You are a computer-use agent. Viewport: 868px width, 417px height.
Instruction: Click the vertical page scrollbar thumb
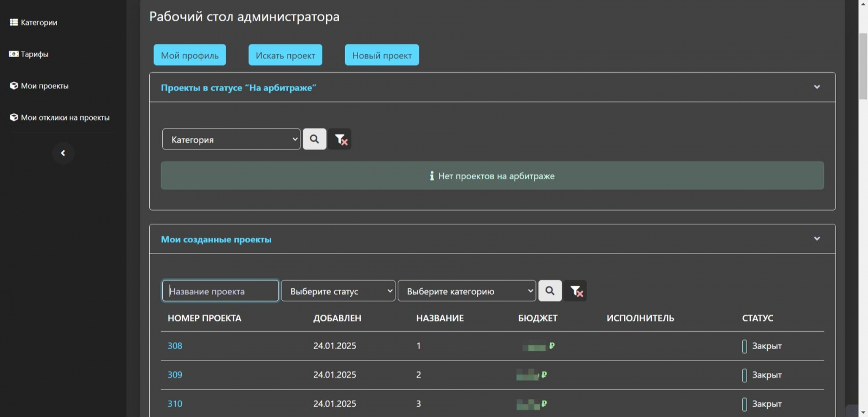pos(863,65)
